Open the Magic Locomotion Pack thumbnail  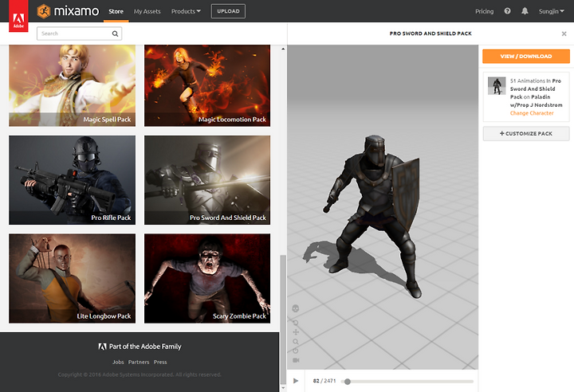(207, 85)
